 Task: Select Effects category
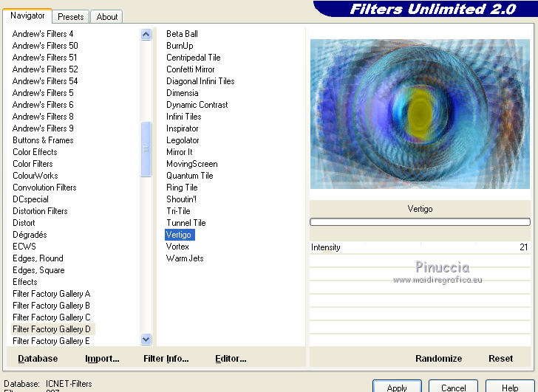tap(24, 282)
